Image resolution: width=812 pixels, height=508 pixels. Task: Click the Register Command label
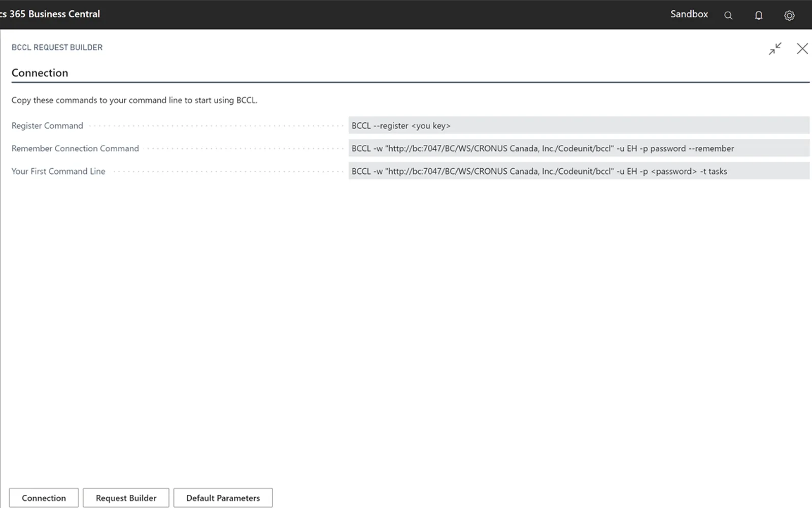point(47,125)
